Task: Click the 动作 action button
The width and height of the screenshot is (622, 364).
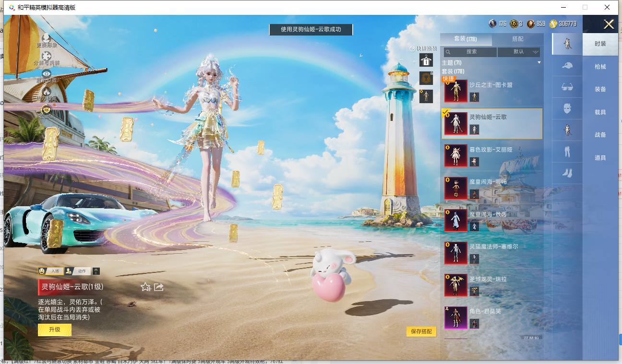Action: point(78,271)
